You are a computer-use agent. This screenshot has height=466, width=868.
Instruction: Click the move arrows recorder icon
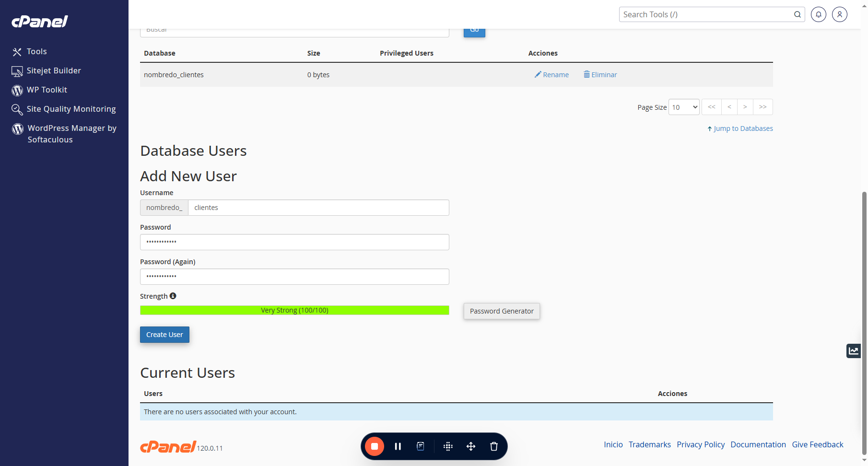[471, 446]
